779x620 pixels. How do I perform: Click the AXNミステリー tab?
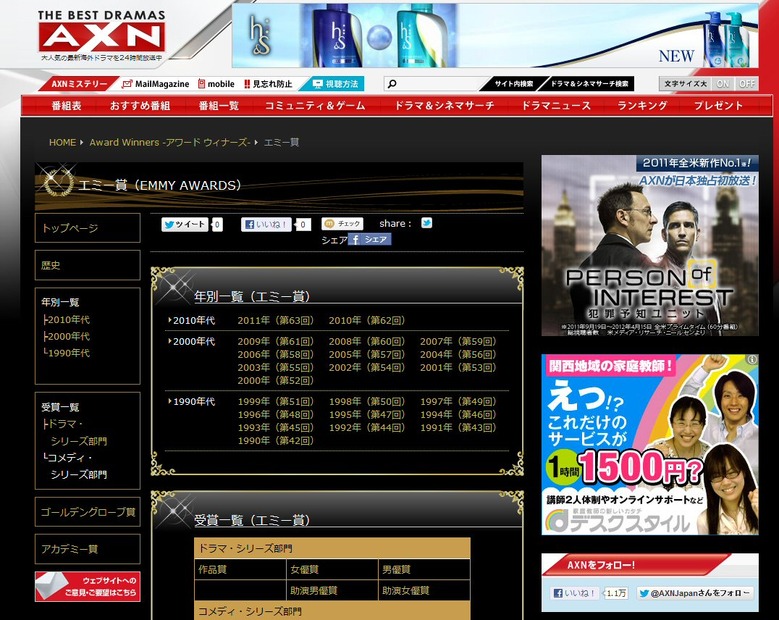pos(79,84)
